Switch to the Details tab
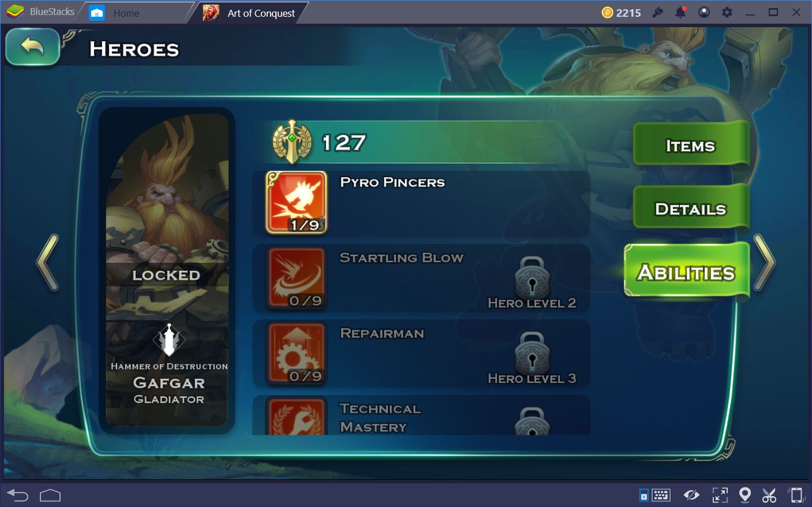This screenshot has width=812, height=507. pos(691,208)
